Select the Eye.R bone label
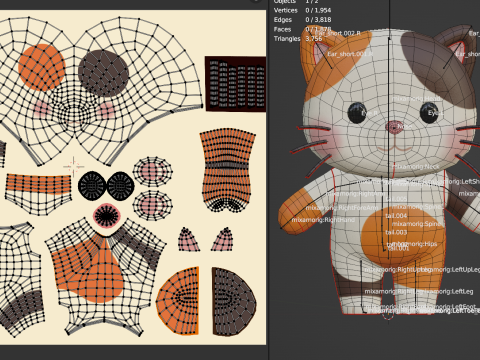 click(369, 113)
